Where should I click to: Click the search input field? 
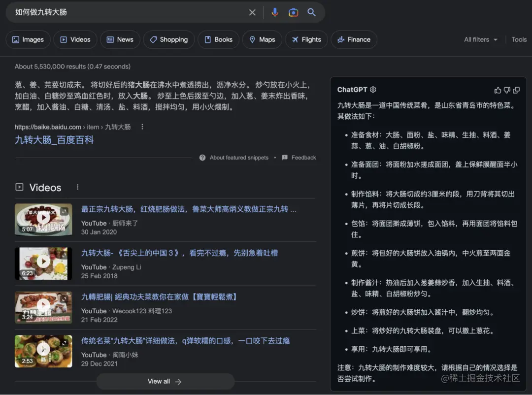pyautogui.click(x=129, y=12)
